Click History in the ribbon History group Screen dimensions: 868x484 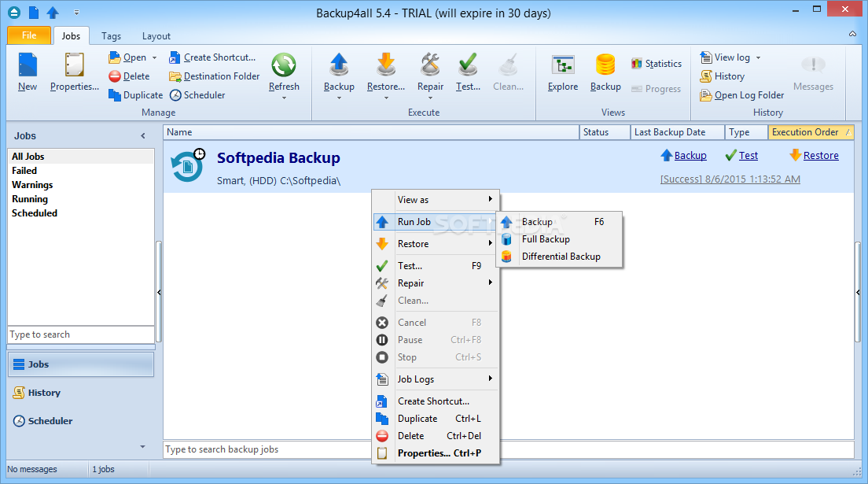point(723,76)
